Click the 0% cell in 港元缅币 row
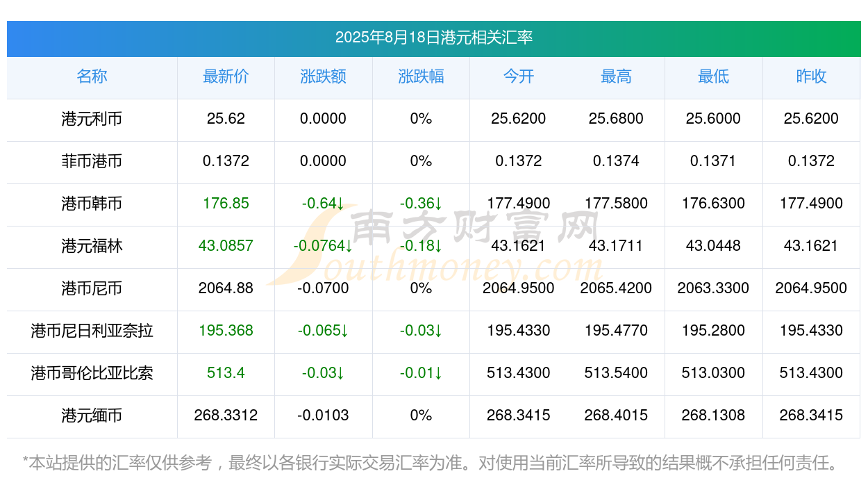Screen dimensions: 868x485 click(x=421, y=416)
